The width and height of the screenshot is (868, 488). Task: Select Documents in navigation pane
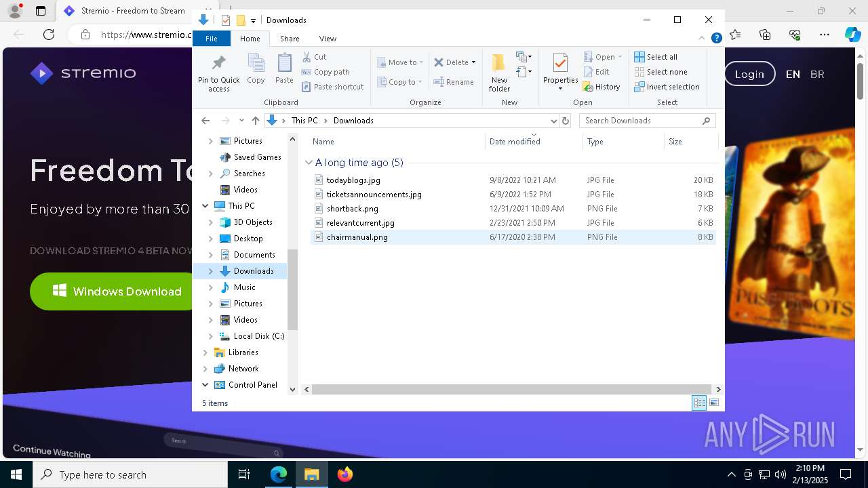click(x=254, y=255)
